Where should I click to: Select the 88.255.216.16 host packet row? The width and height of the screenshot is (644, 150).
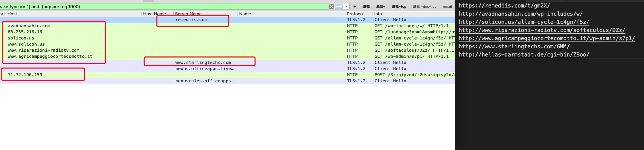[227, 32]
